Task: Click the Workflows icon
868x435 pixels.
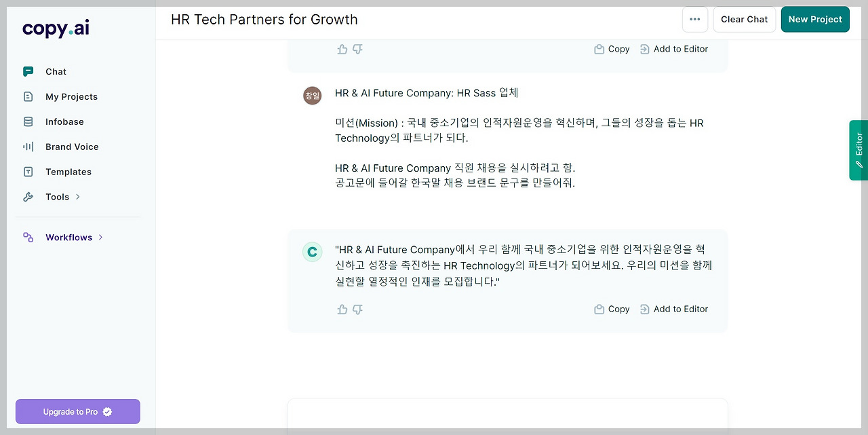Action: pos(28,237)
